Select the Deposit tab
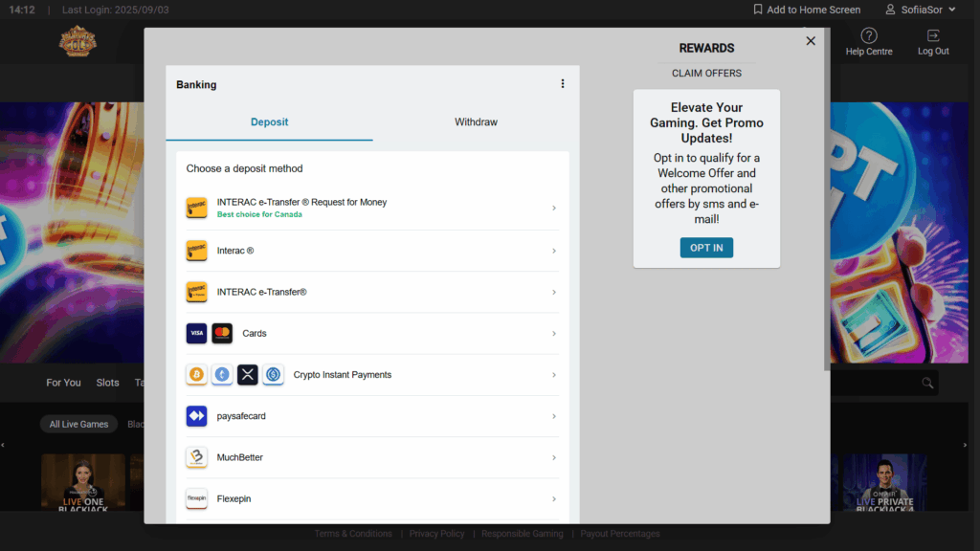This screenshot has height=551, width=980. point(269,122)
